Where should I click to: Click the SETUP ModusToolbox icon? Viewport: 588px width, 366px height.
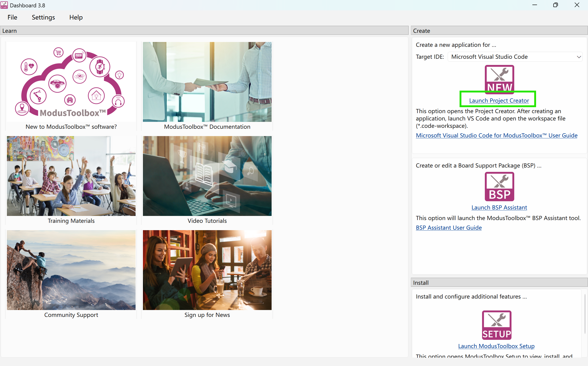coord(496,325)
